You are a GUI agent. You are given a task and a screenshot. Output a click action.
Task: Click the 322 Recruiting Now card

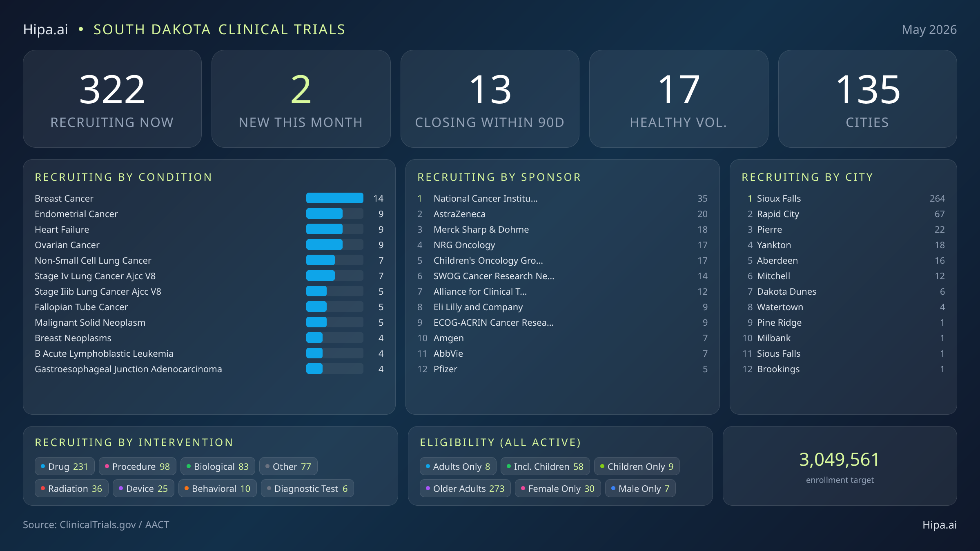pyautogui.click(x=112, y=99)
